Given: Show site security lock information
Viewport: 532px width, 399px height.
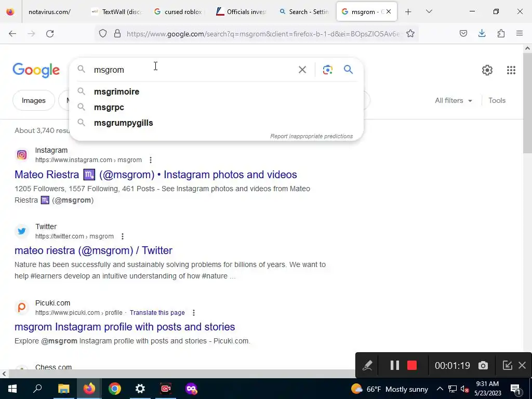Looking at the screenshot, I should (x=117, y=34).
